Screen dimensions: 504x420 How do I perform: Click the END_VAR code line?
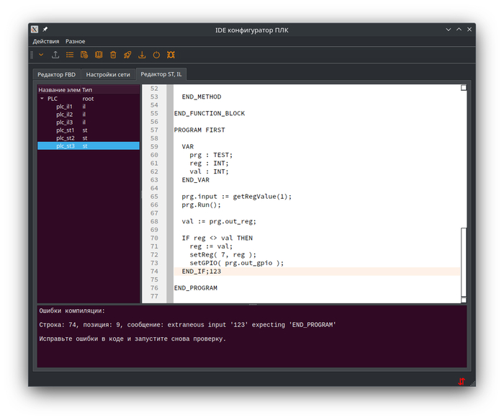(195, 180)
